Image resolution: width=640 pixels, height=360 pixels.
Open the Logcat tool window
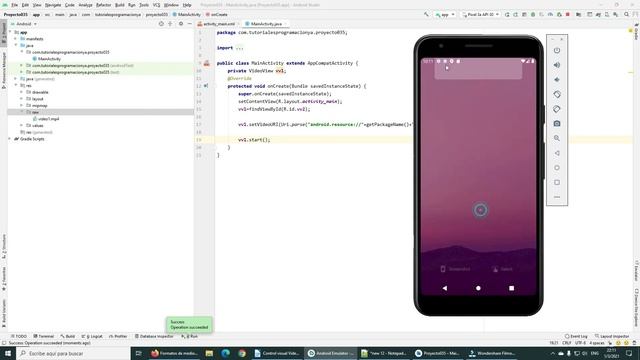pos(92,336)
